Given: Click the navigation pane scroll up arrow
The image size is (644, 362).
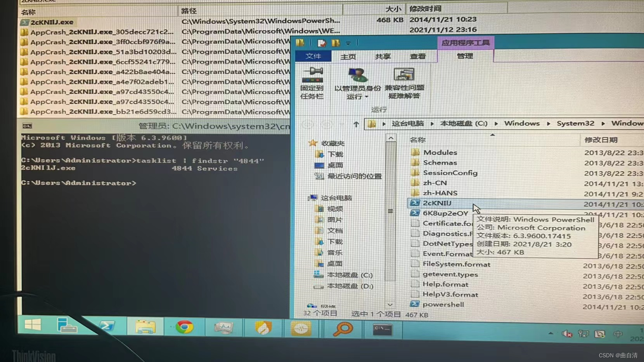Looking at the screenshot, I should point(391,138).
